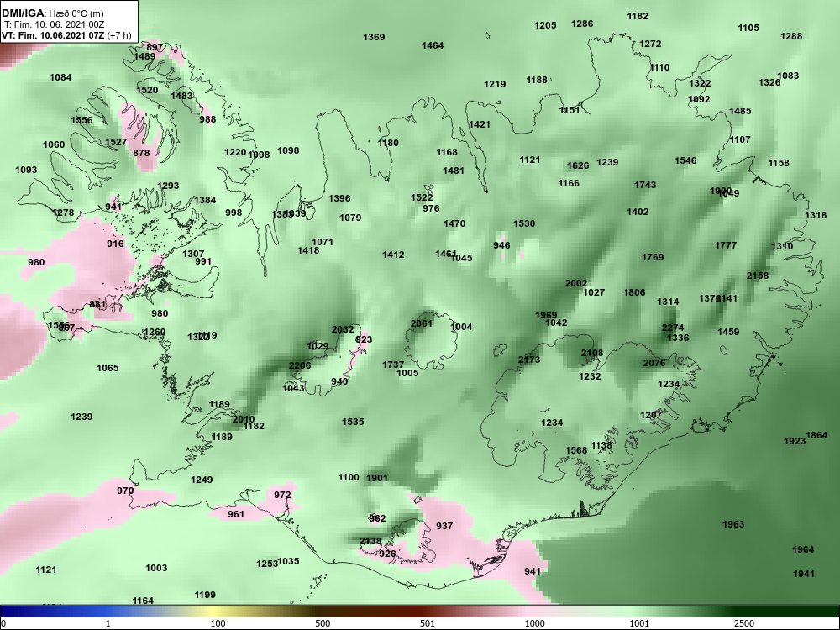The width and height of the screenshot is (840, 630).
Task: Click the map value 1065
Action: 108,368
